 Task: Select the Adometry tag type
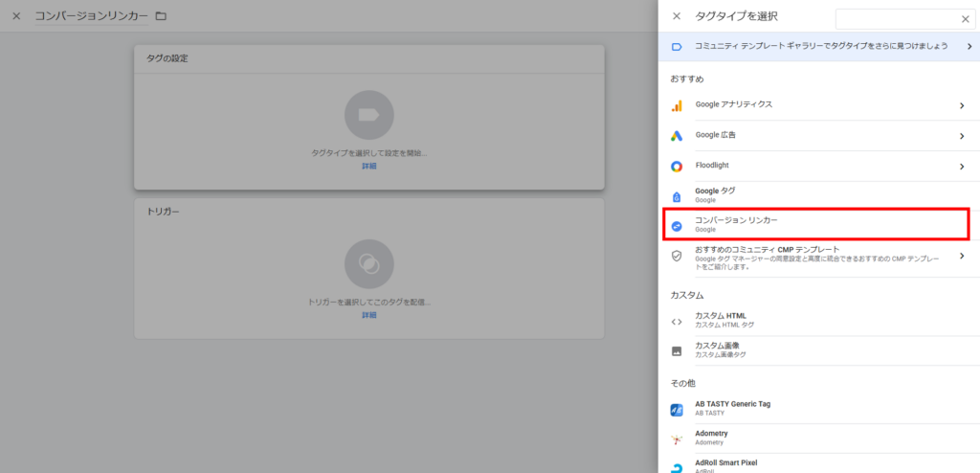tap(819, 438)
